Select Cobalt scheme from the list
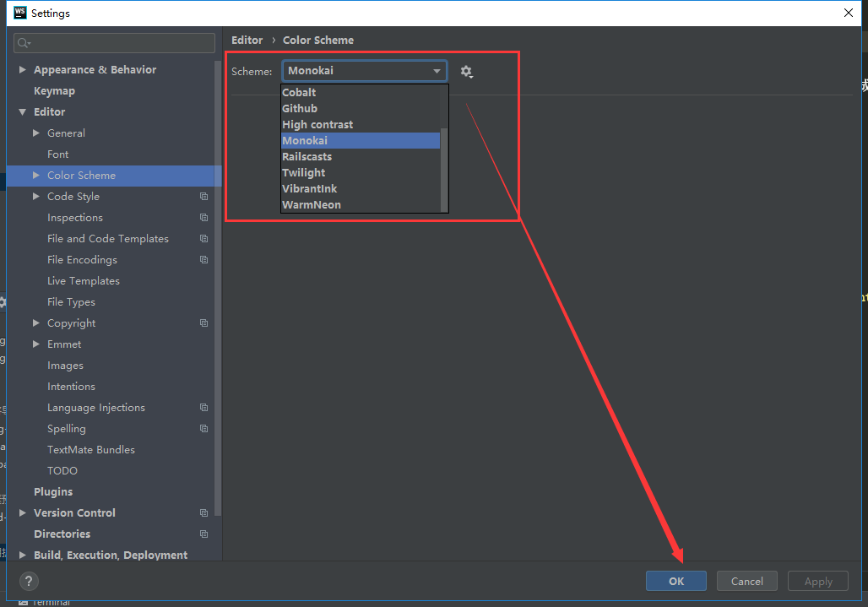The image size is (868, 607). 361,92
